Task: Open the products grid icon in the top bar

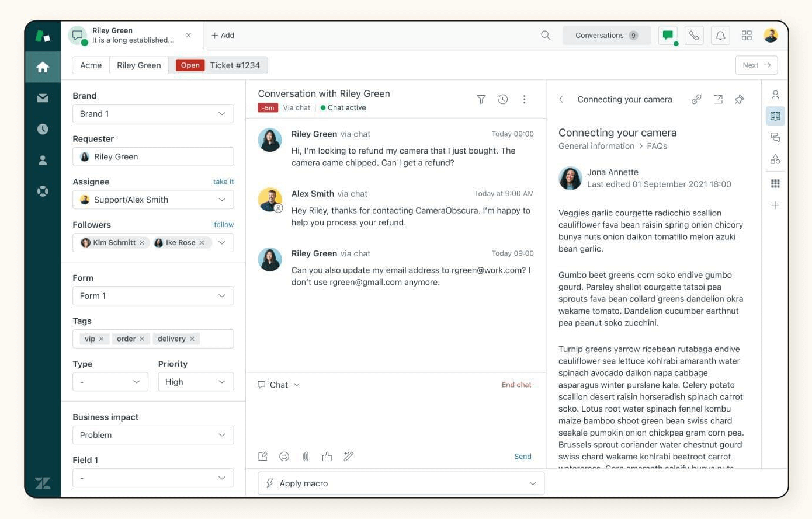Action: [x=747, y=36]
